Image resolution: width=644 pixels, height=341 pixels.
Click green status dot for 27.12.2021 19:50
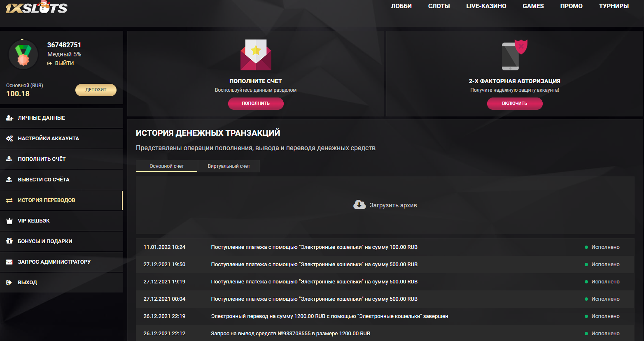(586, 264)
